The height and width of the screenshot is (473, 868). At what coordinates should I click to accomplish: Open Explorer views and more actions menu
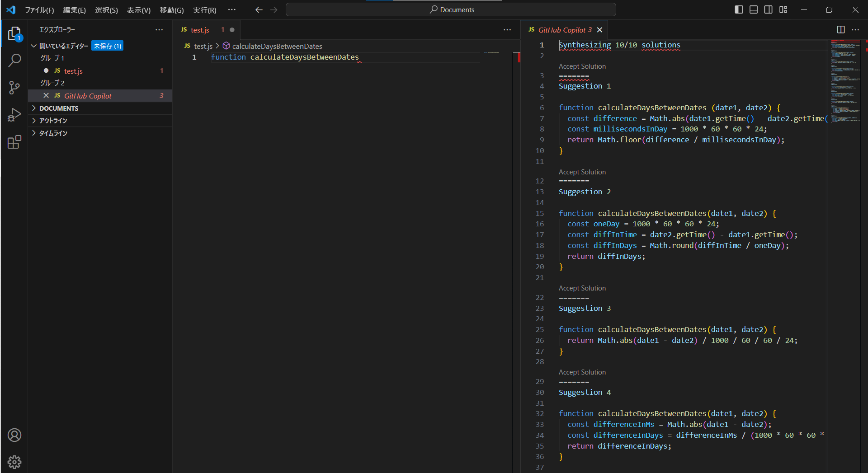(x=159, y=30)
